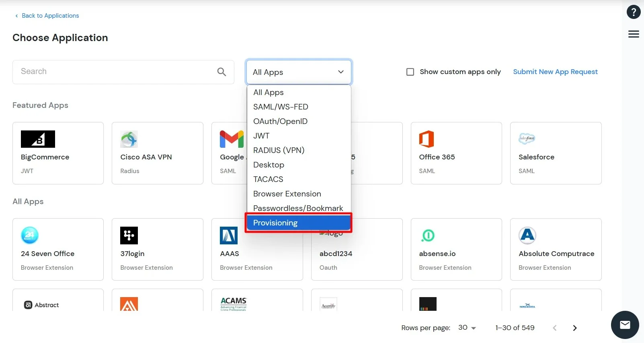The height and width of the screenshot is (343, 644).
Task: Click the Cisco ASA VPN logo
Action: pos(129,139)
